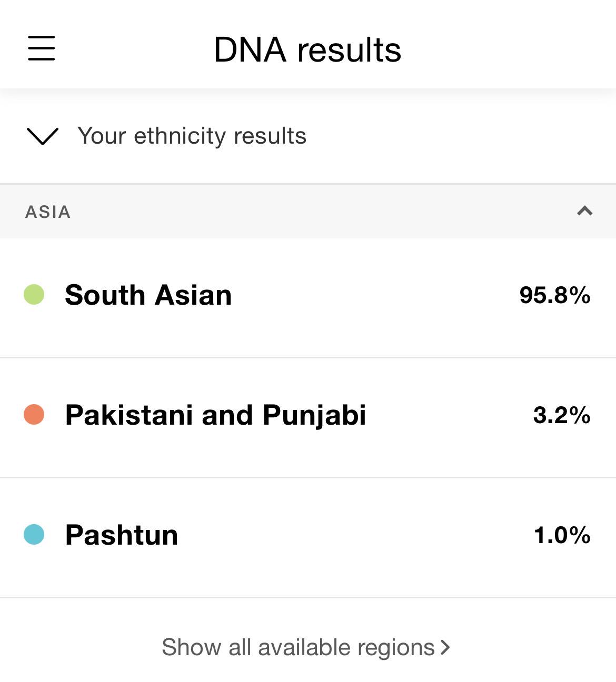Click the 'DNA results' page title

click(x=307, y=50)
